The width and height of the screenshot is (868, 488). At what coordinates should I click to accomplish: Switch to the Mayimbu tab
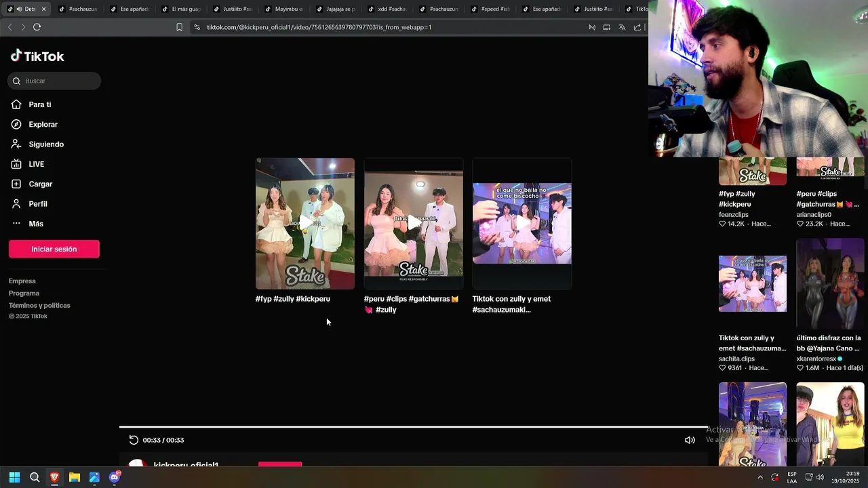coord(284,9)
